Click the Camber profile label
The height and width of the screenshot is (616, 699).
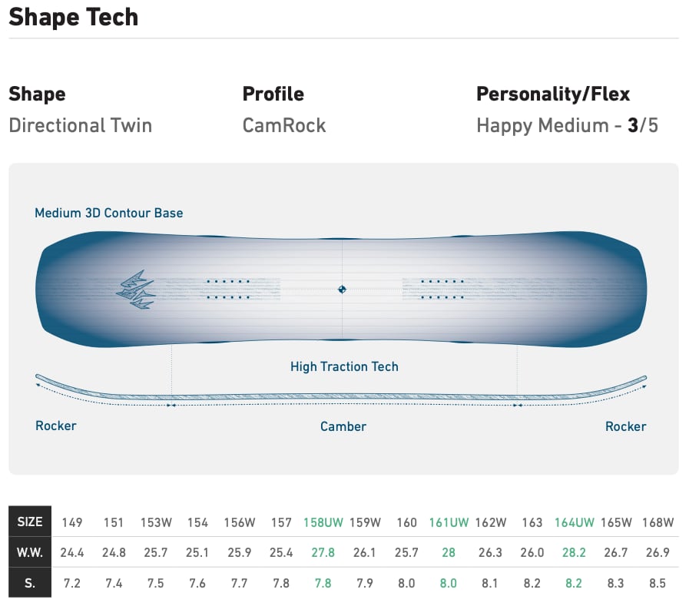pyautogui.click(x=343, y=426)
